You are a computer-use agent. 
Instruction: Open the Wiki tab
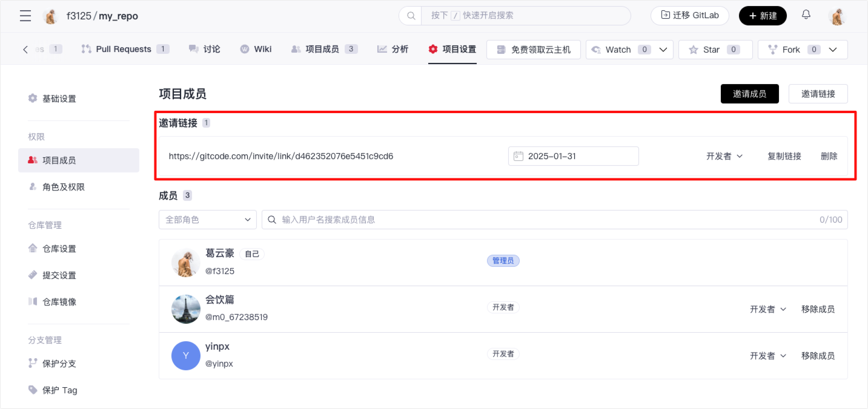pos(256,49)
